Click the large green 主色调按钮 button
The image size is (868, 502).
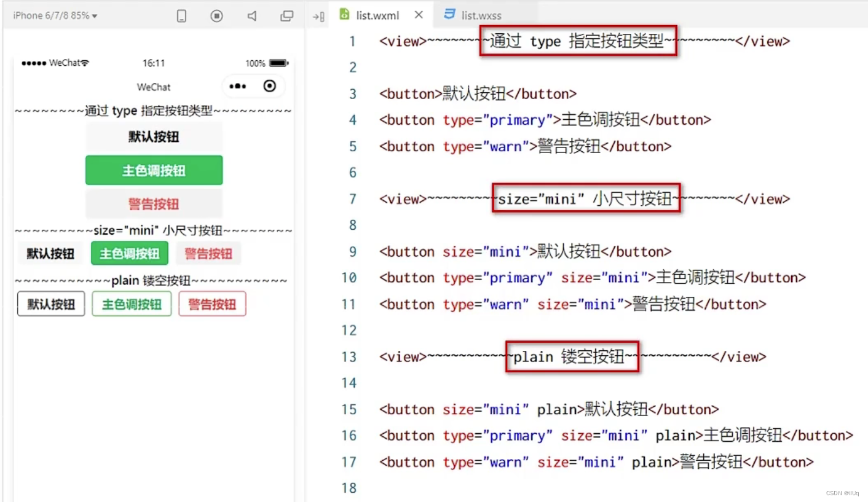tap(154, 170)
